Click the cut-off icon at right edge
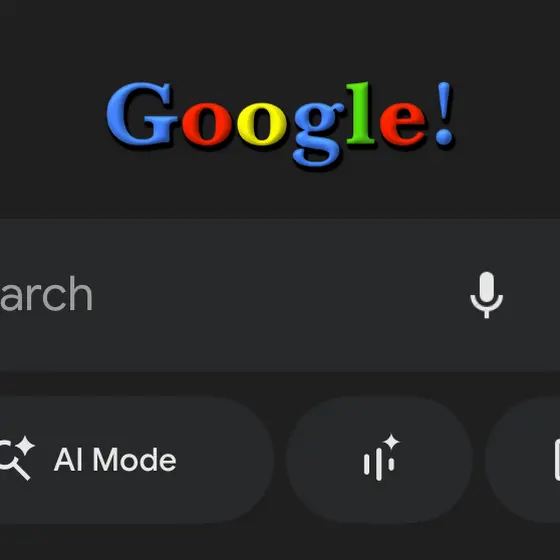The image size is (560, 560). tap(557, 460)
